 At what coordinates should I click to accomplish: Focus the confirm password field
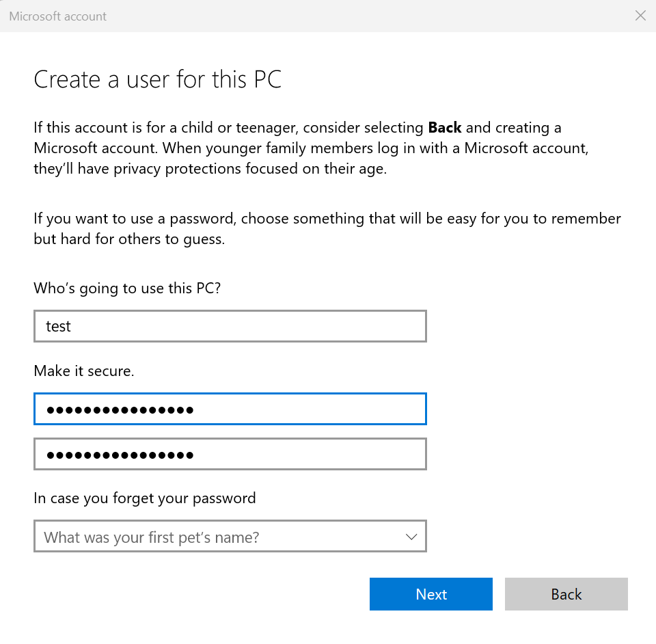230,454
